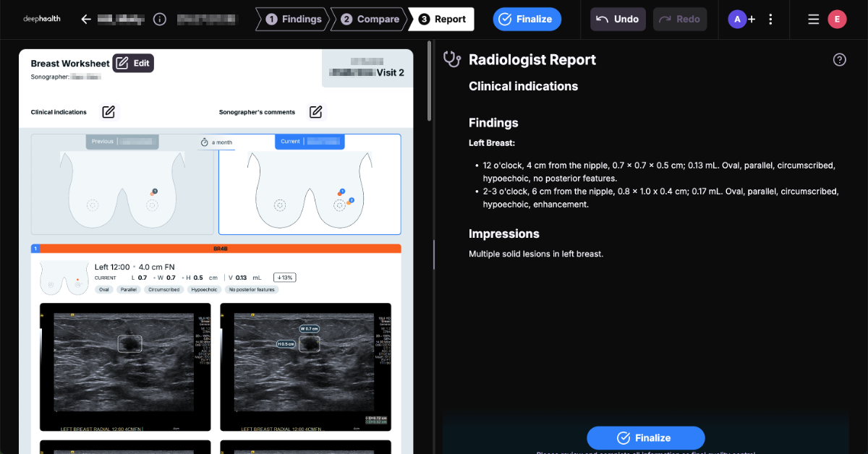This screenshot has width=868, height=454.
Task: Click the 13% volume decrease badge
Action: [284, 278]
